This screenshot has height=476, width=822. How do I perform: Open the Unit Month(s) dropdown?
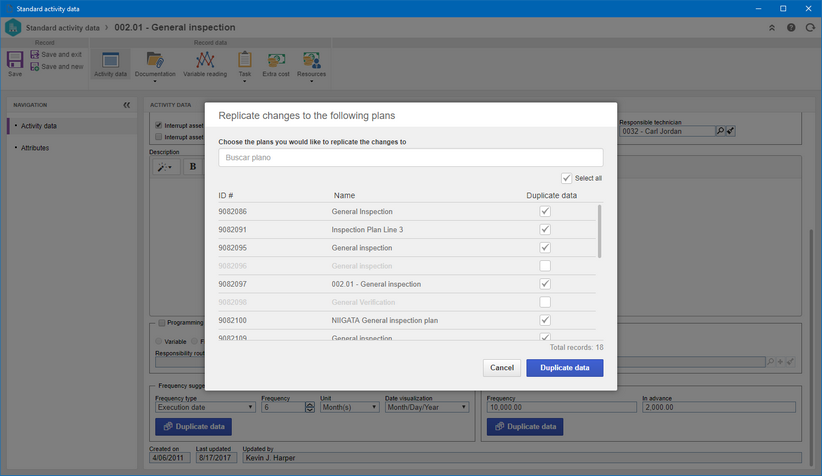coord(350,407)
